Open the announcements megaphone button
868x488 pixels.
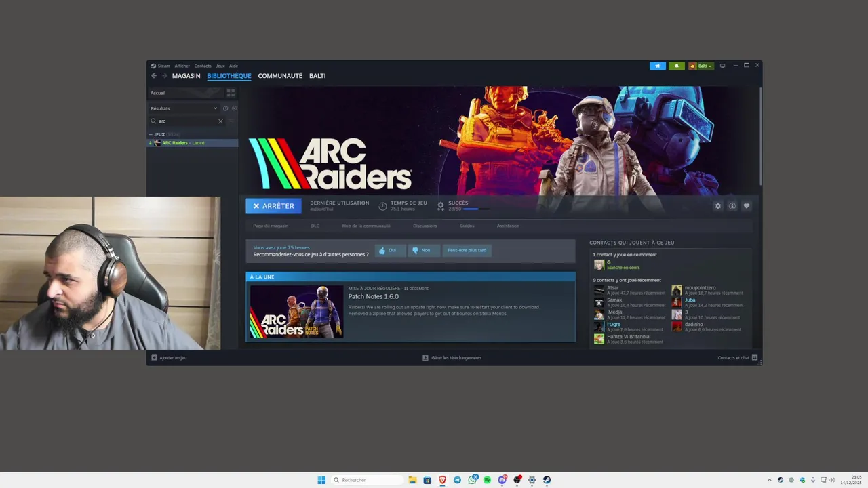click(x=658, y=66)
